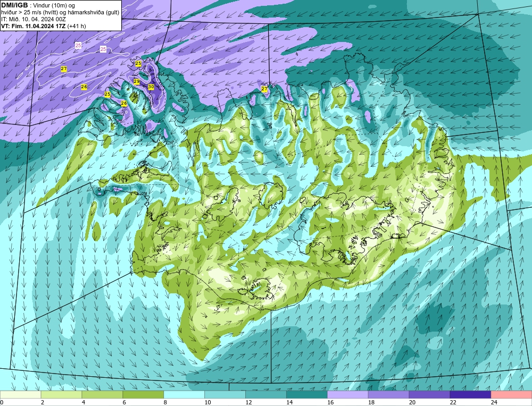Pick the violet 20–22 m/s legend swatch
The height and width of the screenshot is (406, 532).
point(429,394)
